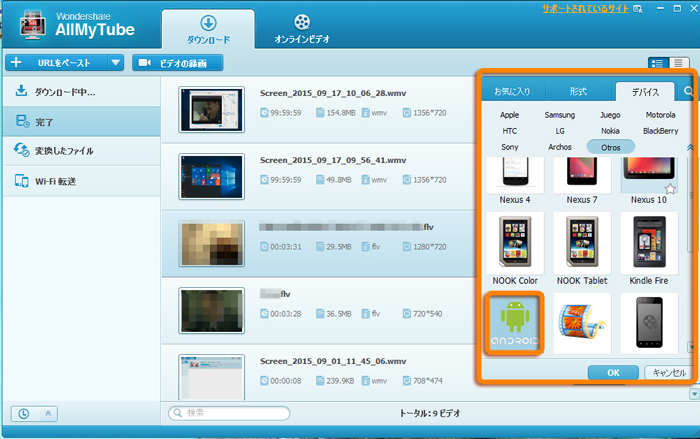Open thumbnail of Screen_2015_09_17_09_56_41.wmv
The height and width of the screenshot is (439, 700).
pos(212,177)
